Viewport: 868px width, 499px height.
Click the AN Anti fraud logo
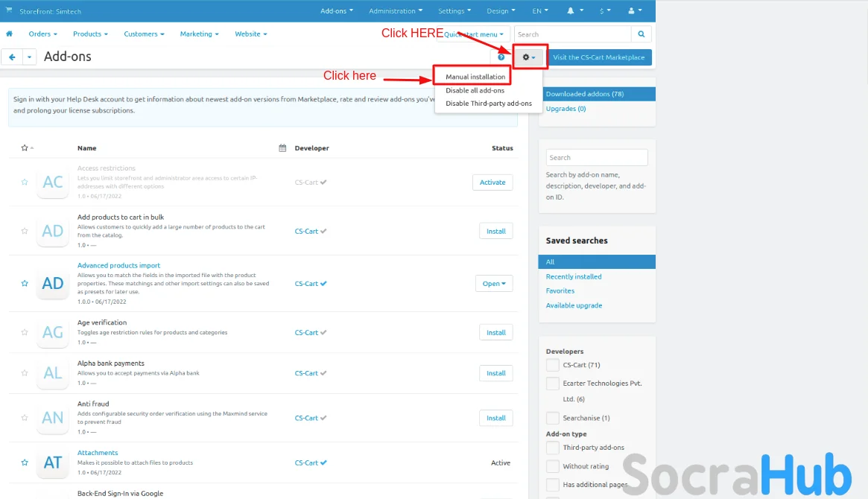pos(53,418)
